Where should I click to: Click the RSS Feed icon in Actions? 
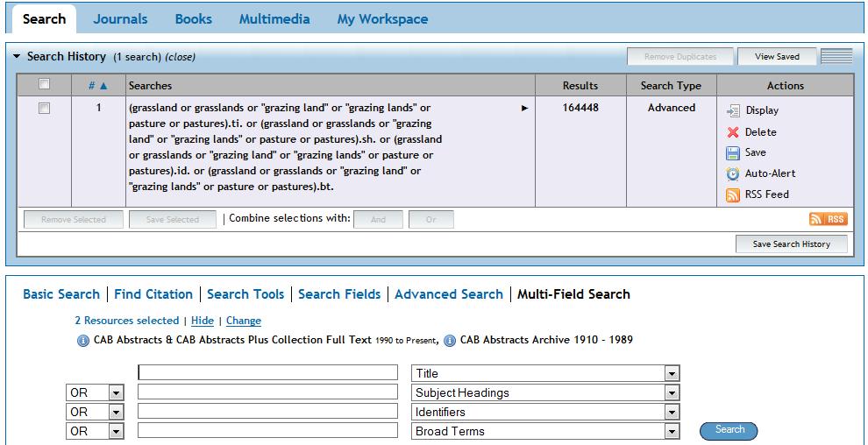[x=733, y=195]
